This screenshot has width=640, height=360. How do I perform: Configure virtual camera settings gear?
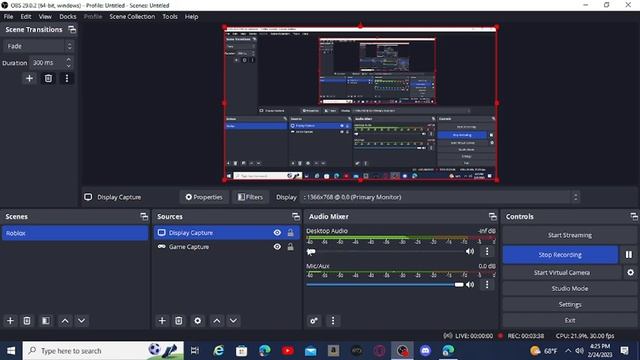click(631, 272)
